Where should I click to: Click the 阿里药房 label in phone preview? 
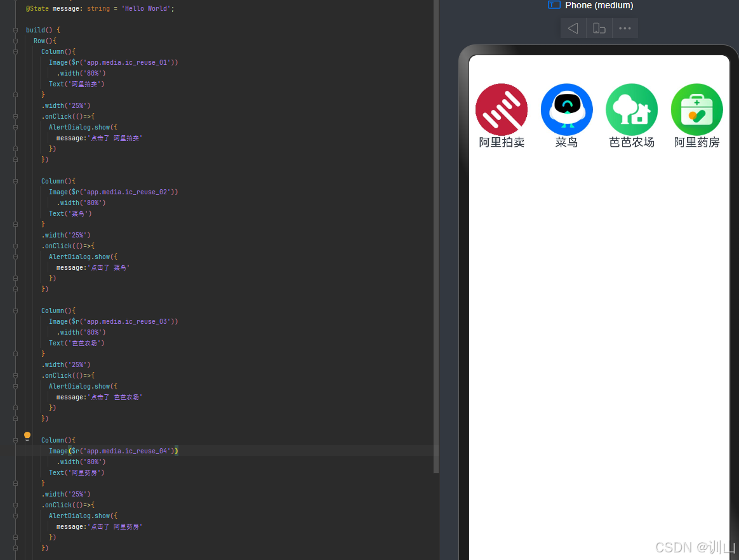(696, 142)
